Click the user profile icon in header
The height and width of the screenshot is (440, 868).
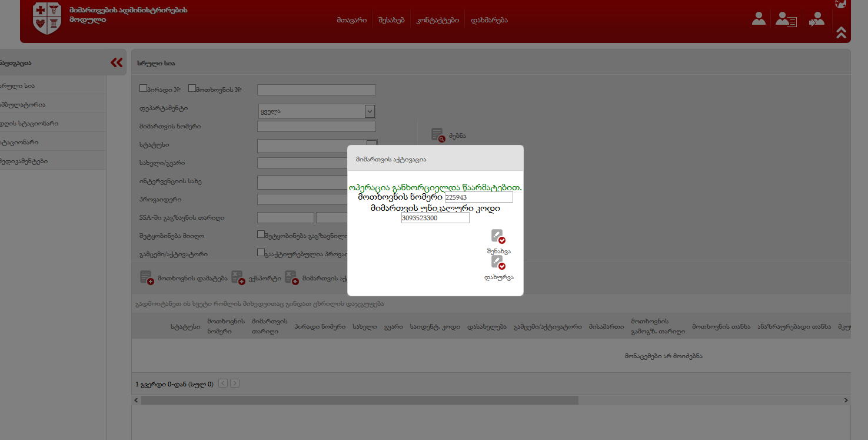pos(759,19)
